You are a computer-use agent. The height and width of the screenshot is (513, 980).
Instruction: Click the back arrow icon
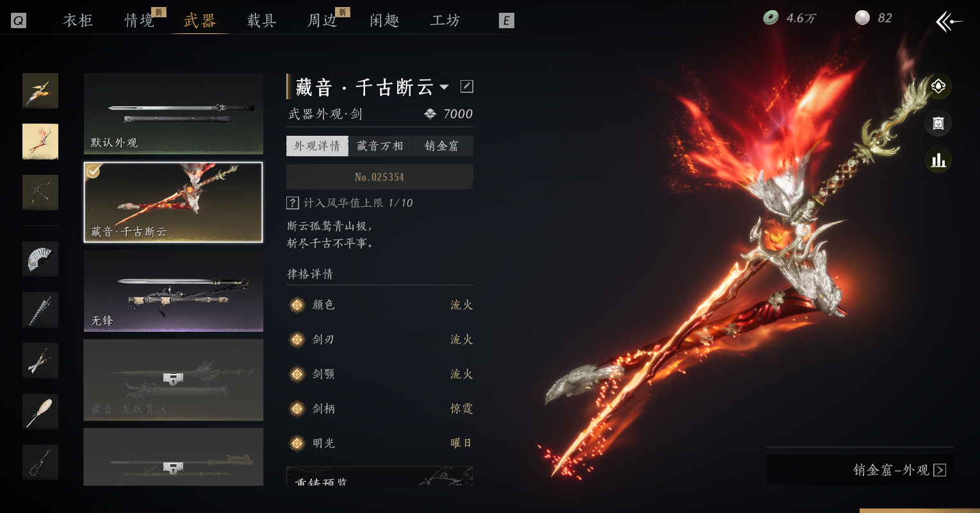point(949,21)
